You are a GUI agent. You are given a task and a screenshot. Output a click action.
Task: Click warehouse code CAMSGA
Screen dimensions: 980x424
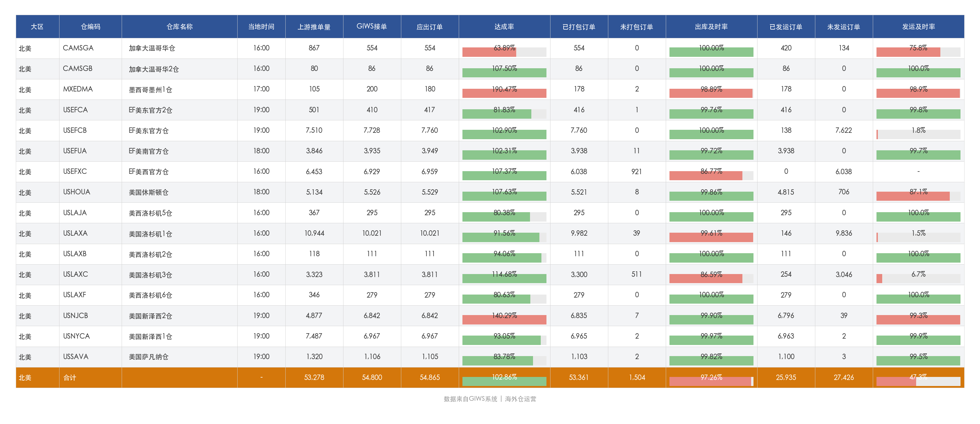[78, 48]
